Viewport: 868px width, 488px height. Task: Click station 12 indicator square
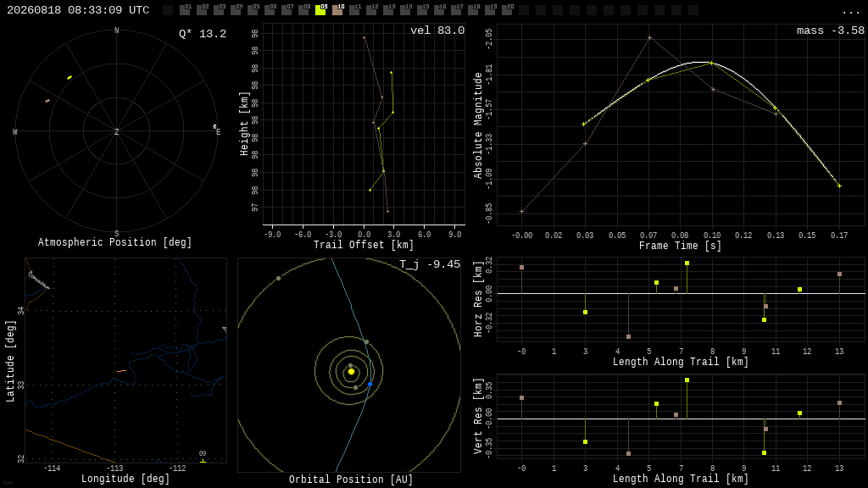pyautogui.click(x=371, y=10)
